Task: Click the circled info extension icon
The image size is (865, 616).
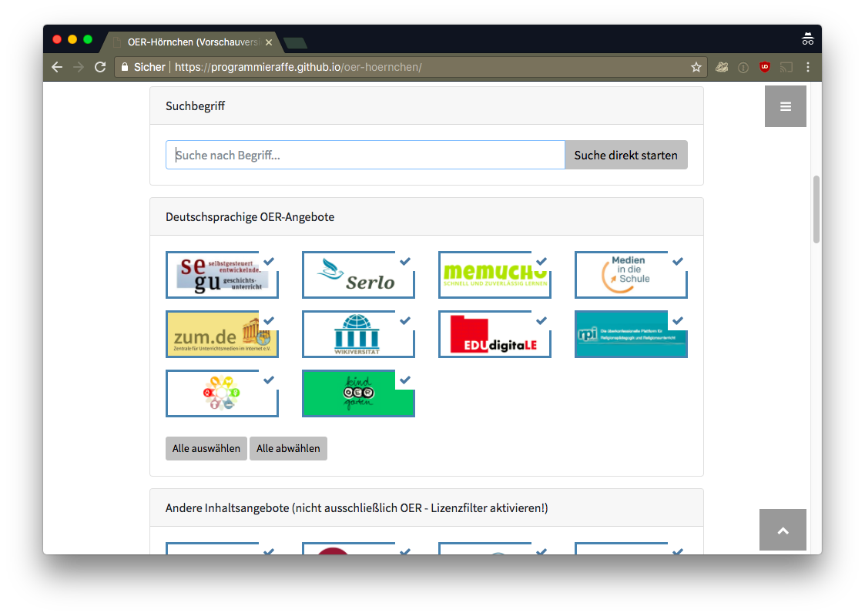Action: [x=743, y=67]
